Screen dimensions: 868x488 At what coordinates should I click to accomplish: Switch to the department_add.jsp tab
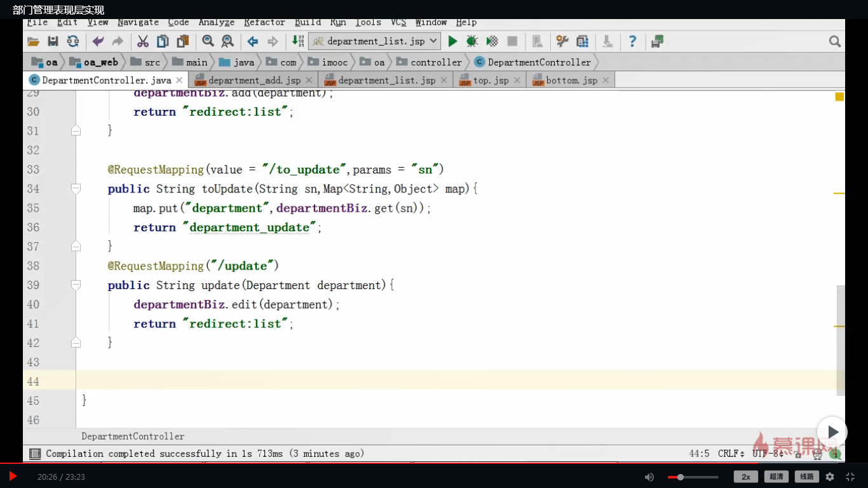tap(254, 81)
